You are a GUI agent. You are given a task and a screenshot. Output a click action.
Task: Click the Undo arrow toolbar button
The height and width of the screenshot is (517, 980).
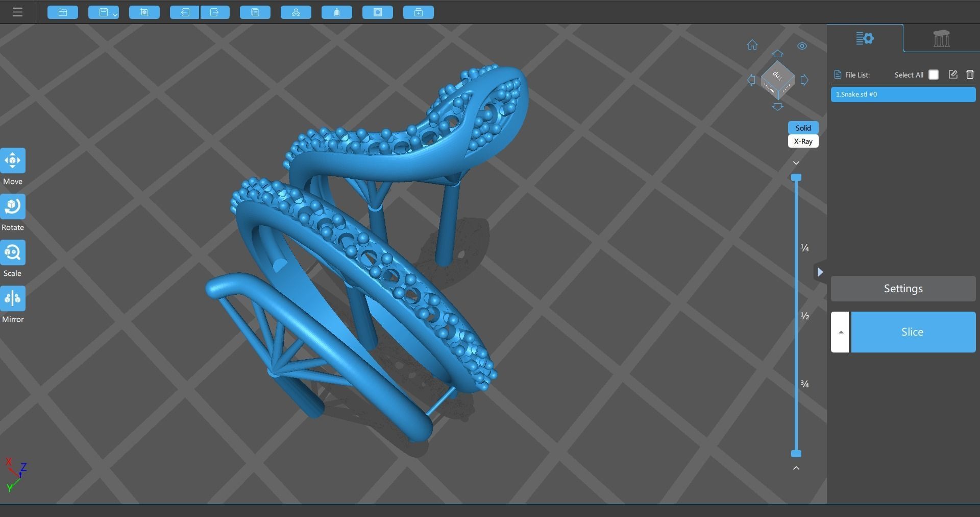[185, 12]
